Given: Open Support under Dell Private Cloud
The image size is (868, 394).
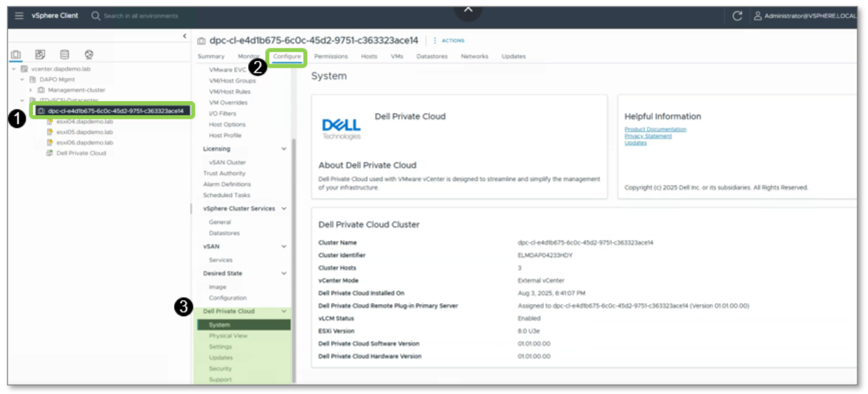Looking at the screenshot, I should click(x=220, y=380).
